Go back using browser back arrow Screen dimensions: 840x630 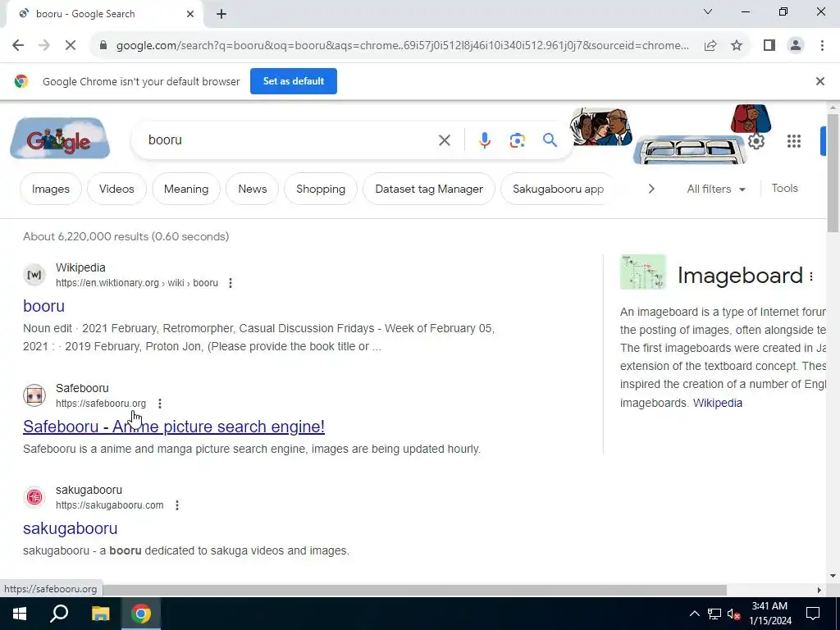[18, 46]
